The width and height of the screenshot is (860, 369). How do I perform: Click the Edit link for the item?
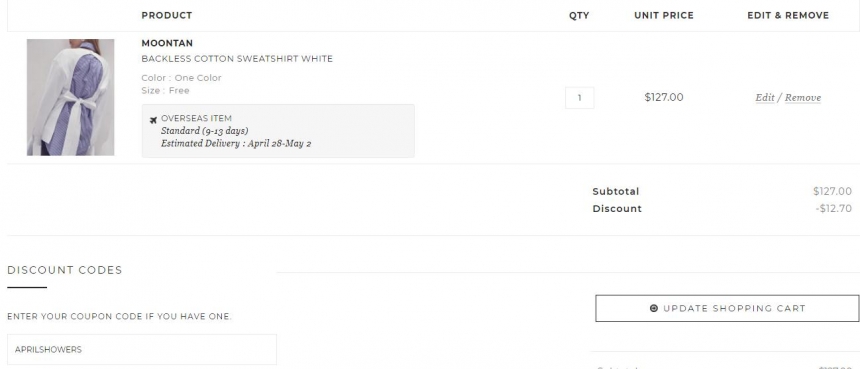pyautogui.click(x=765, y=98)
